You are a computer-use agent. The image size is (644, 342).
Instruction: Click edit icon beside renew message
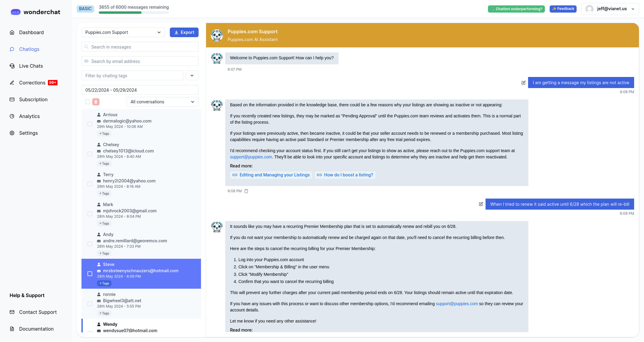481,204
